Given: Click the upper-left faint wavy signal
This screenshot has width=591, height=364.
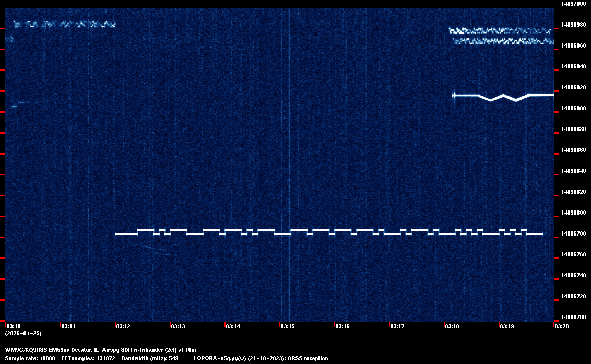Looking at the screenshot, I should click(63, 24).
